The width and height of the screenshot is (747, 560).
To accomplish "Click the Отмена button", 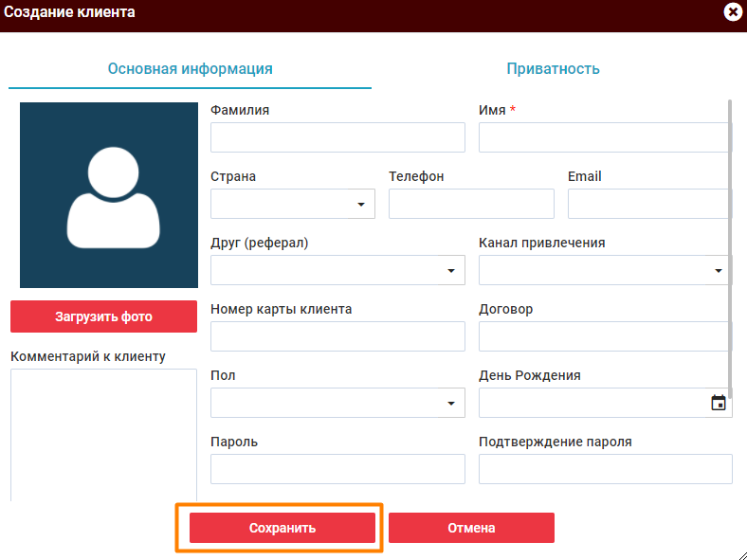I will tap(471, 528).
